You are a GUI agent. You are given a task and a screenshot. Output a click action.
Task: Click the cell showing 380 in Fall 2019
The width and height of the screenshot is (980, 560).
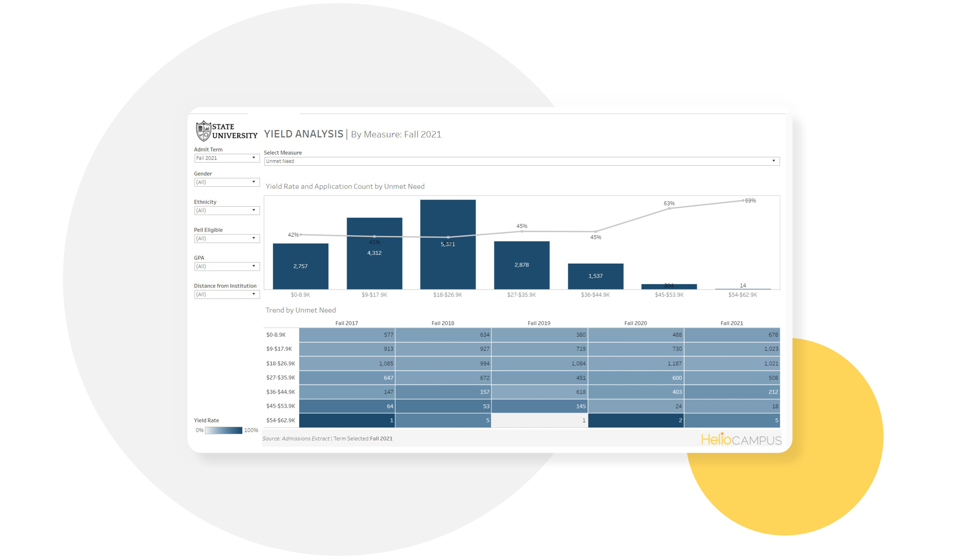point(540,335)
